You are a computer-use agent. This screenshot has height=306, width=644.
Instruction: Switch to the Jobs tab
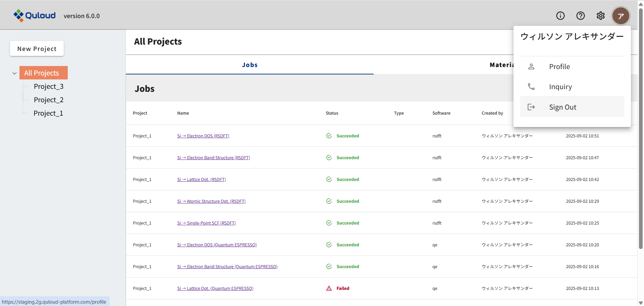250,65
